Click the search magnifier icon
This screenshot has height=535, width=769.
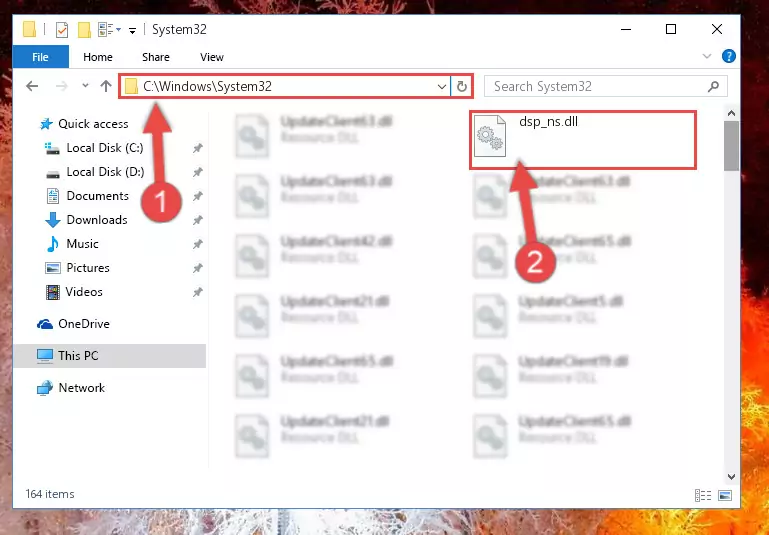click(713, 86)
